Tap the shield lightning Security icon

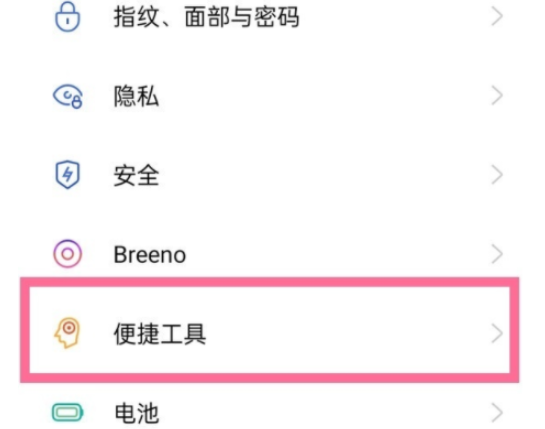(x=67, y=175)
